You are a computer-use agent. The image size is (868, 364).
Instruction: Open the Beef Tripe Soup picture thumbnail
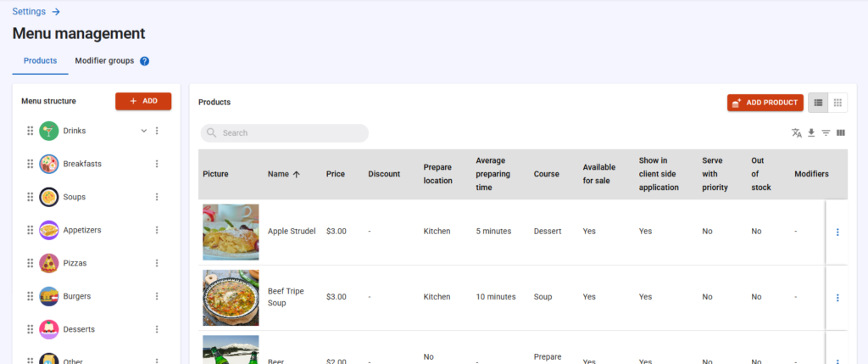click(231, 298)
